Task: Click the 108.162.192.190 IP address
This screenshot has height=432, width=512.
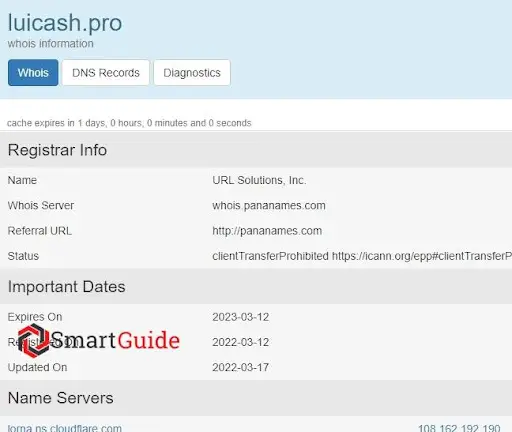Action: (x=459, y=428)
